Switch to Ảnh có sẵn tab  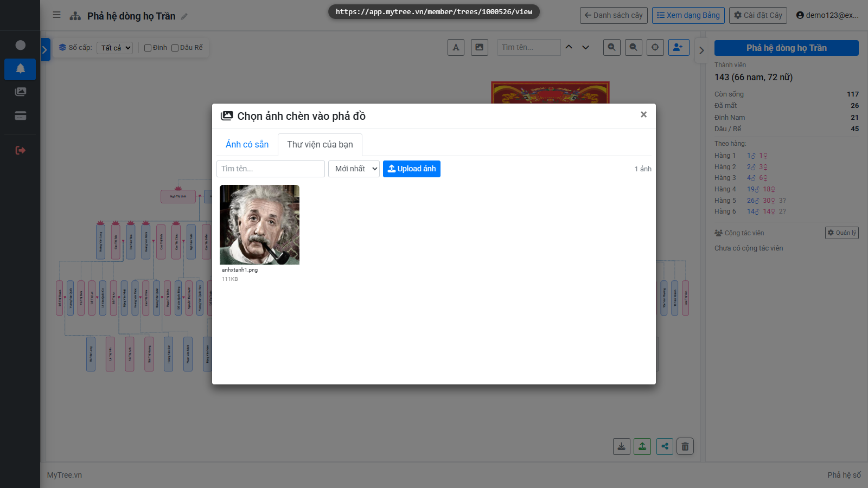(x=247, y=144)
